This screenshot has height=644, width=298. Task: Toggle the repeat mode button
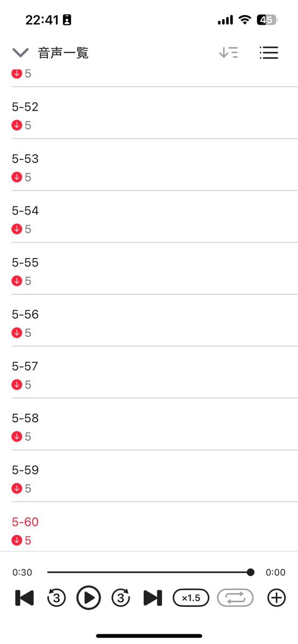coord(235,598)
